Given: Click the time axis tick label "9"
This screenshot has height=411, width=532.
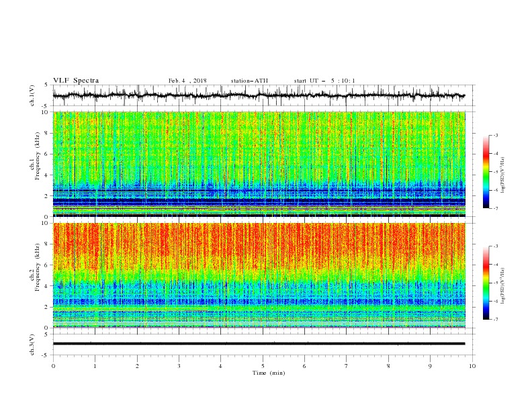Looking at the screenshot, I should 430,366.
